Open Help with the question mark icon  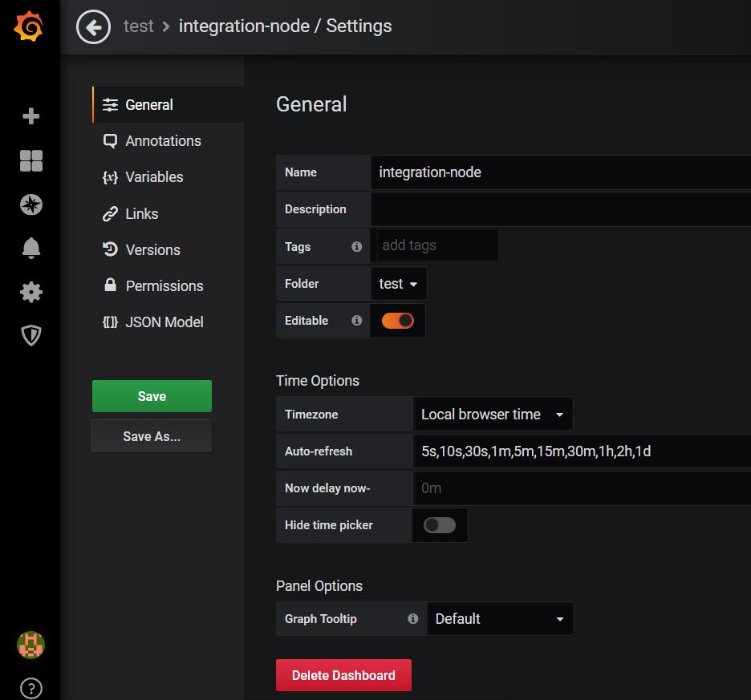click(30, 688)
